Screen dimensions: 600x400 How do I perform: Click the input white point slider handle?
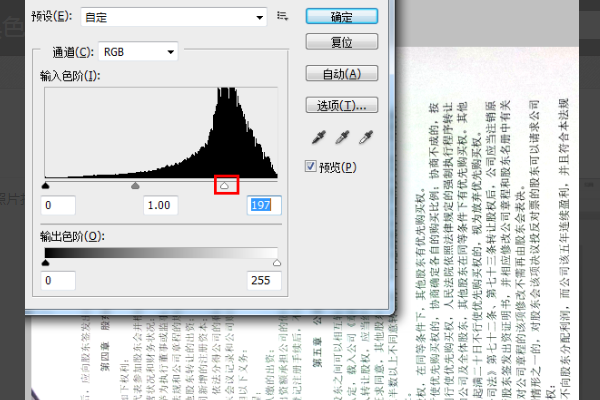(x=225, y=185)
